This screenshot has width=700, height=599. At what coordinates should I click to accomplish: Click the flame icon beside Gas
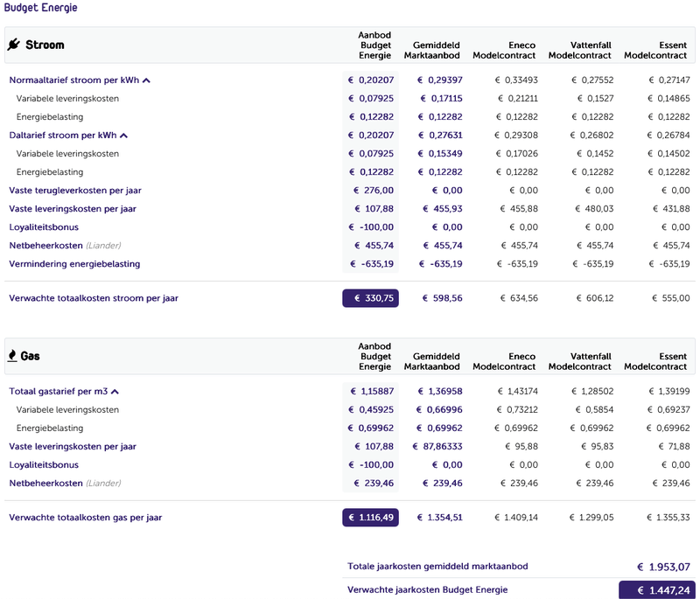(12, 356)
